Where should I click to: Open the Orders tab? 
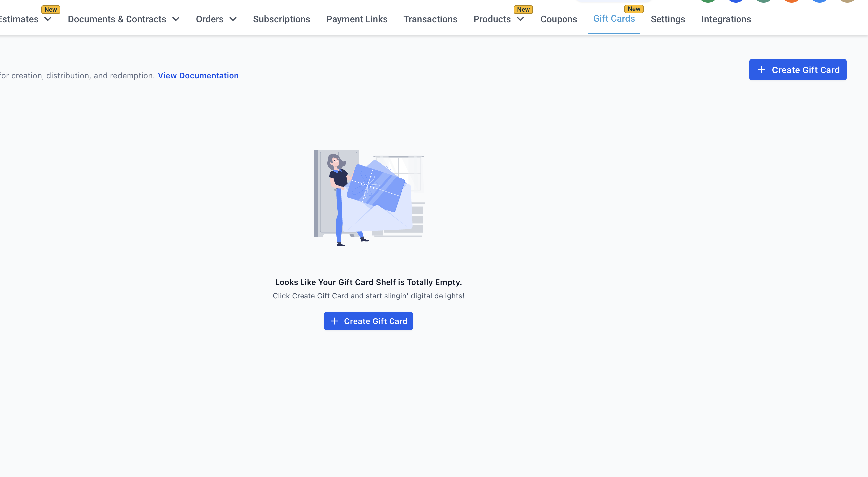click(210, 19)
